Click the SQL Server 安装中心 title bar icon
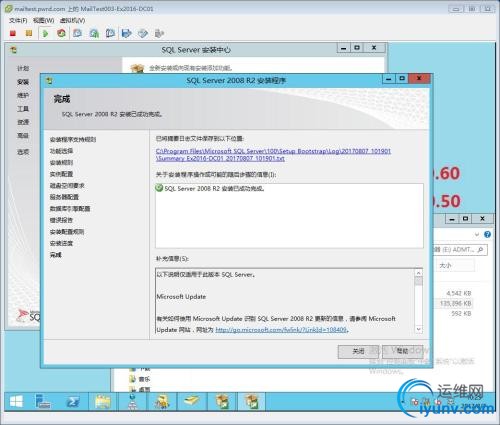The image size is (500, 425). (13, 50)
